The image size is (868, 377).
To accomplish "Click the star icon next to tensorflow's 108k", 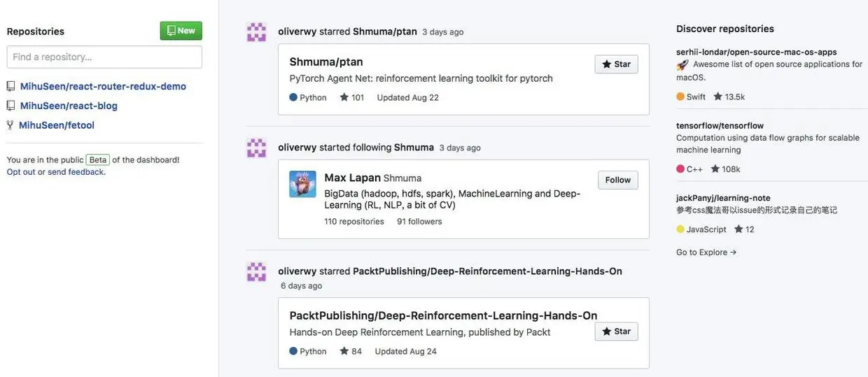I will (x=715, y=169).
